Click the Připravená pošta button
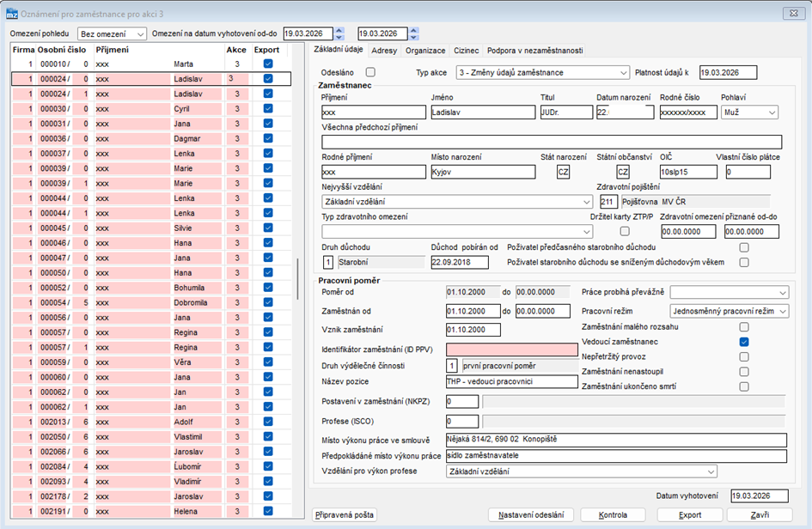The height and width of the screenshot is (529, 812). pyautogui.click(x=345, y=515)
